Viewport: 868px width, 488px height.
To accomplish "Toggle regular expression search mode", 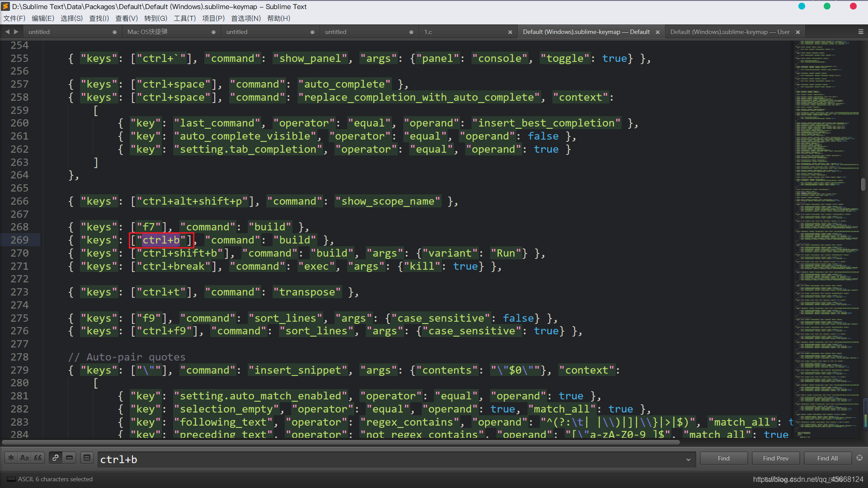I will [11, 458].
